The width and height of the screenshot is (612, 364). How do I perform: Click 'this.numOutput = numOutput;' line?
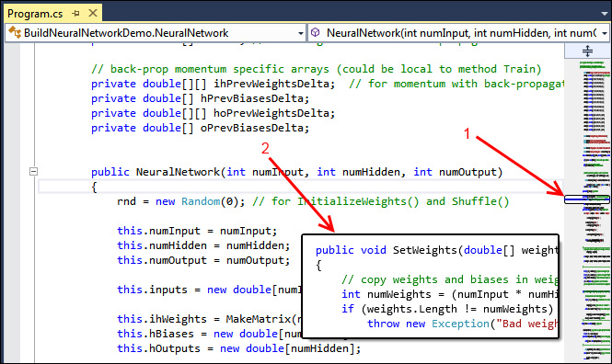(203, 261)
